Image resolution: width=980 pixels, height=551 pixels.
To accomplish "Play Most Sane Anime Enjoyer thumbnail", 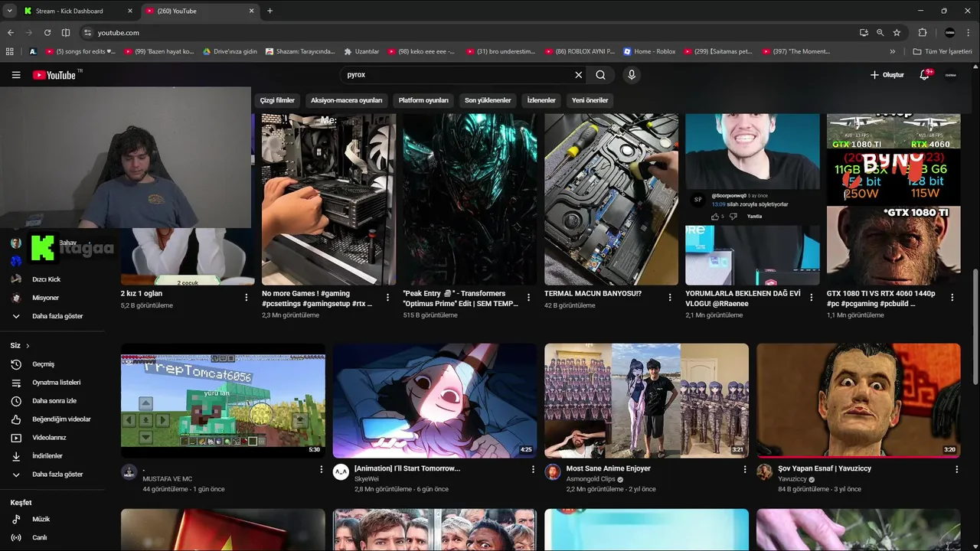I will [646, 400].
